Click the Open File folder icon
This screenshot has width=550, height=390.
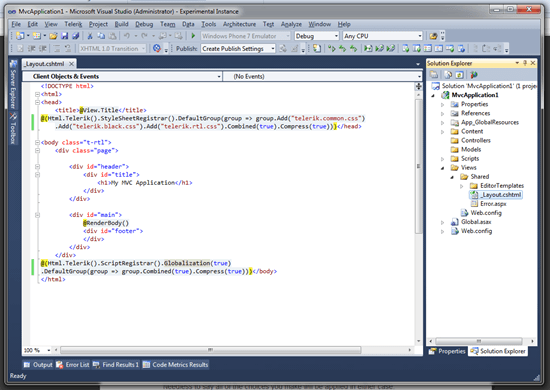[x=53, y=36]
